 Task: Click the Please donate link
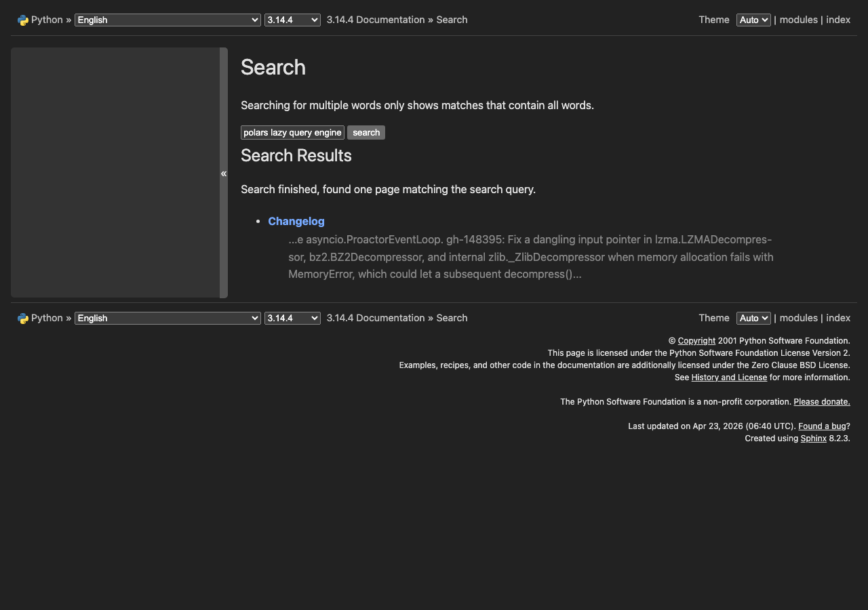(x=821, y=401)
